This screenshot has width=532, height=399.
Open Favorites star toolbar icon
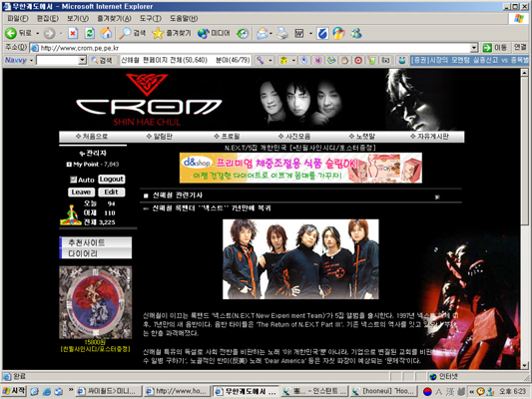pos(158,33)
